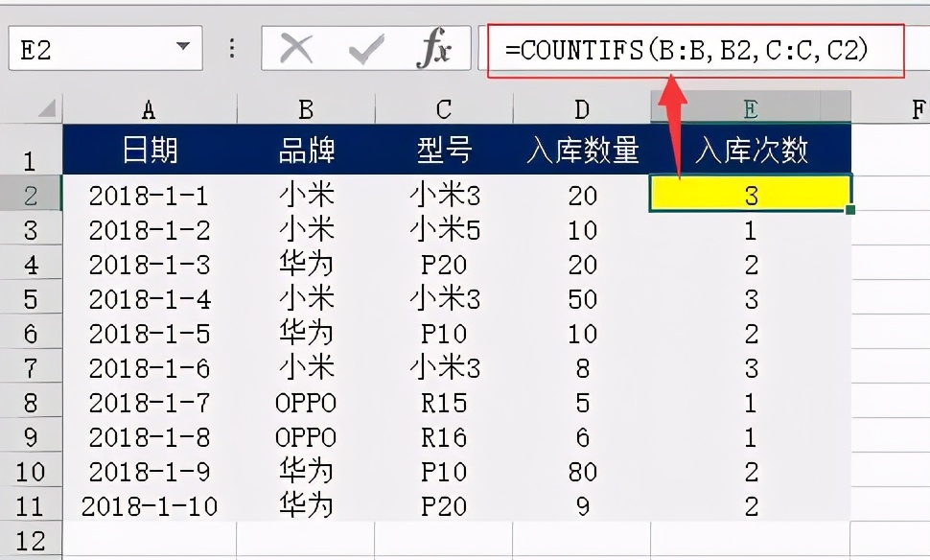Click formula bar resize dots handle

[231, 49]
